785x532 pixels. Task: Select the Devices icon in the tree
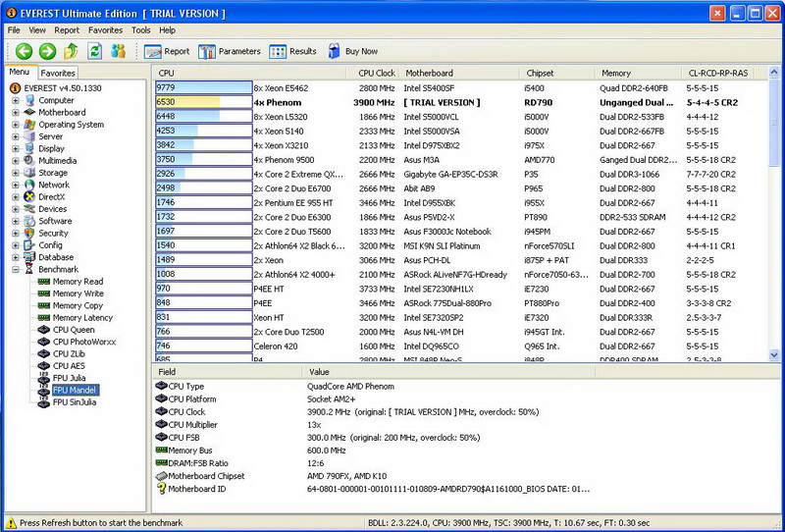29,209
